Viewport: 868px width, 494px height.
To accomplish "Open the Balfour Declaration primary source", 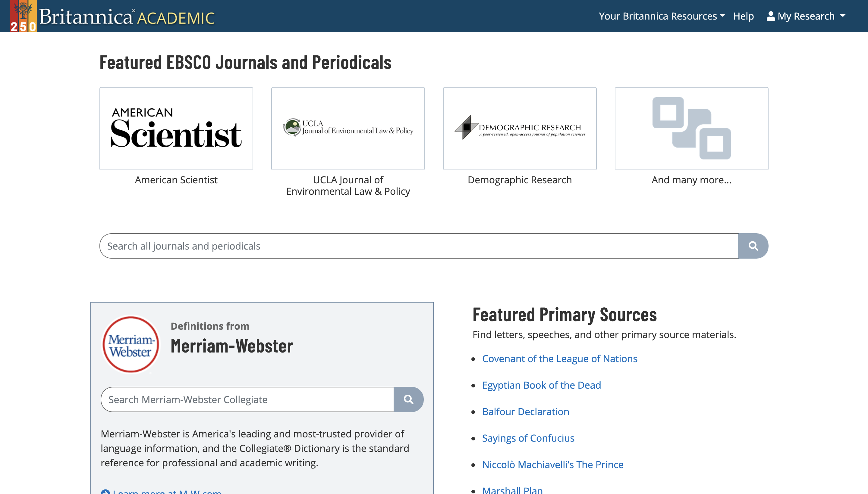I will point(525,412).
